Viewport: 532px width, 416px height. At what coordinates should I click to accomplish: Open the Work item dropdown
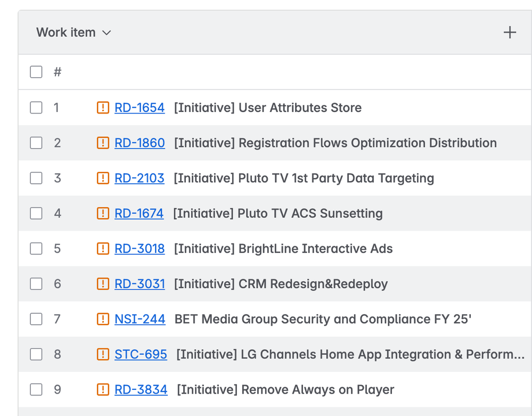pos(73,32)
